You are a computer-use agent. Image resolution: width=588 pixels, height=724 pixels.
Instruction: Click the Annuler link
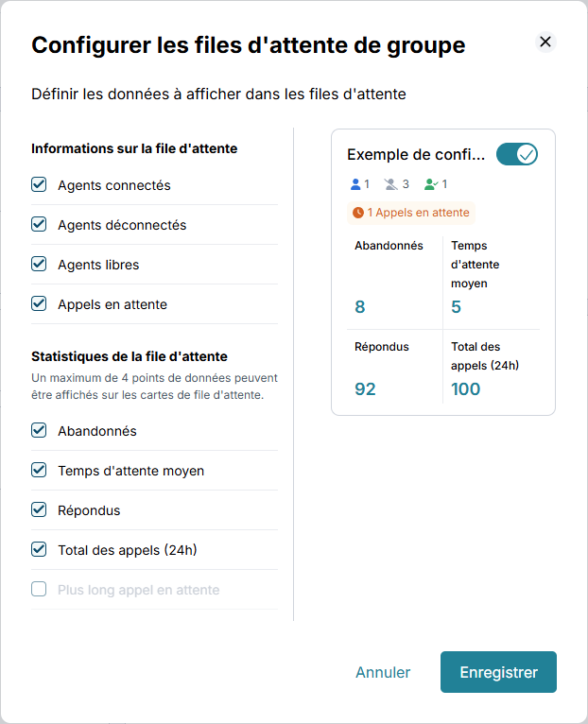pyautogui.click(x=383, y=672)
